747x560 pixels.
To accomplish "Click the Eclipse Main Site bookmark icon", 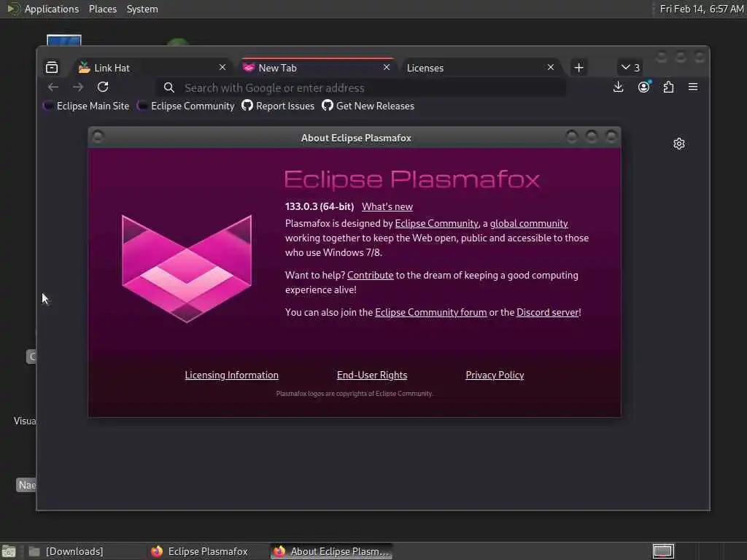I will coord(48,106).
